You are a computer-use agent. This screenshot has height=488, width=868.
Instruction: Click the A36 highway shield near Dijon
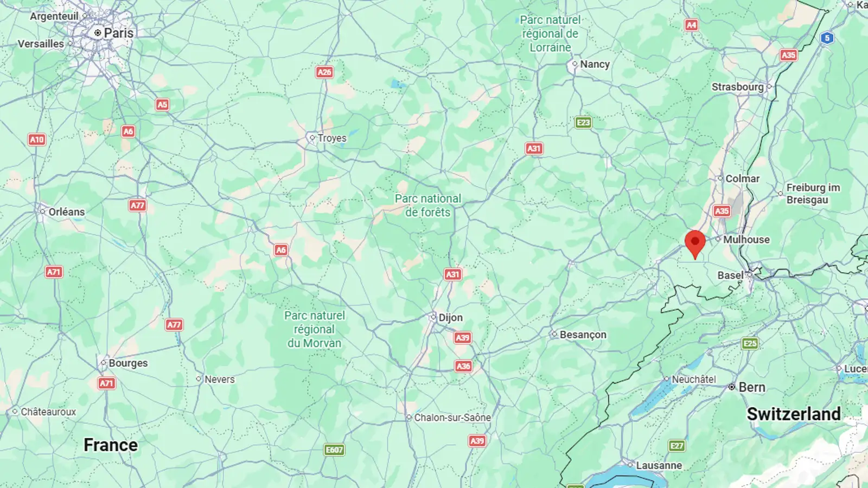(463, 366)
